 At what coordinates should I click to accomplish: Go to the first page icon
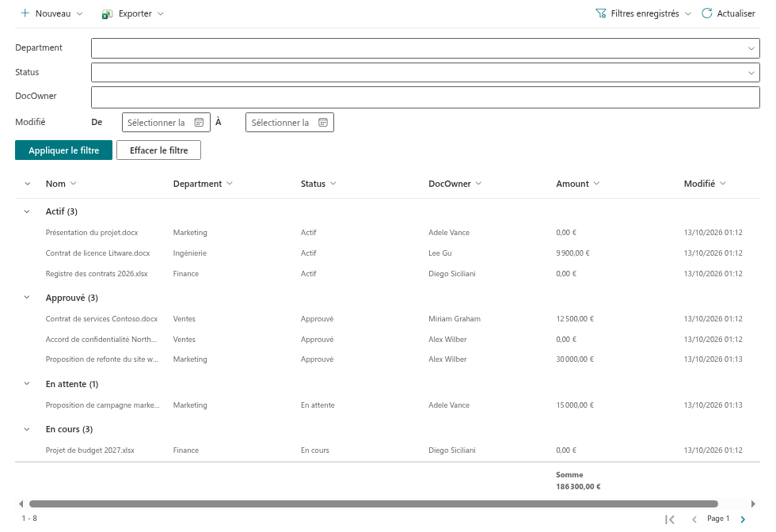[670, 519]
